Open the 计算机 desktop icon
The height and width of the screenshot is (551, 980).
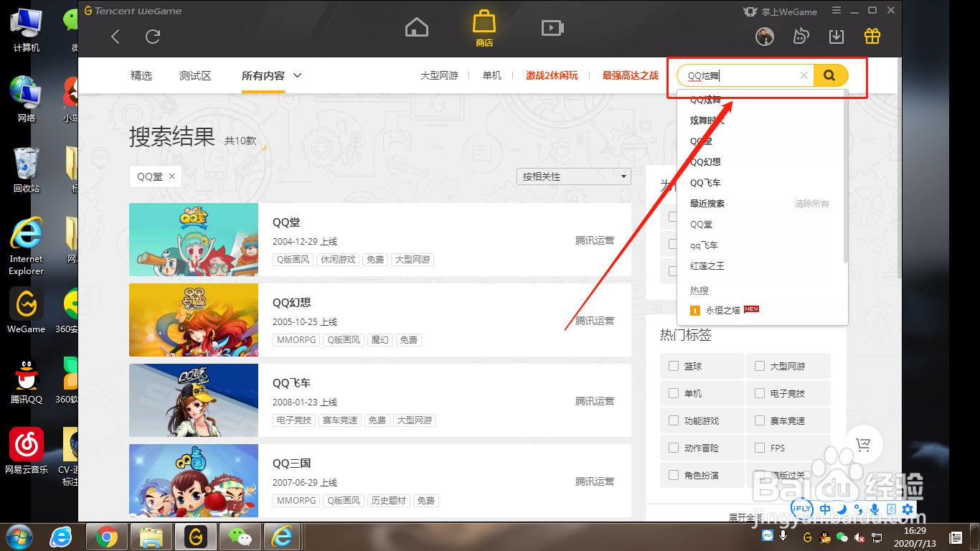[27, 29]
